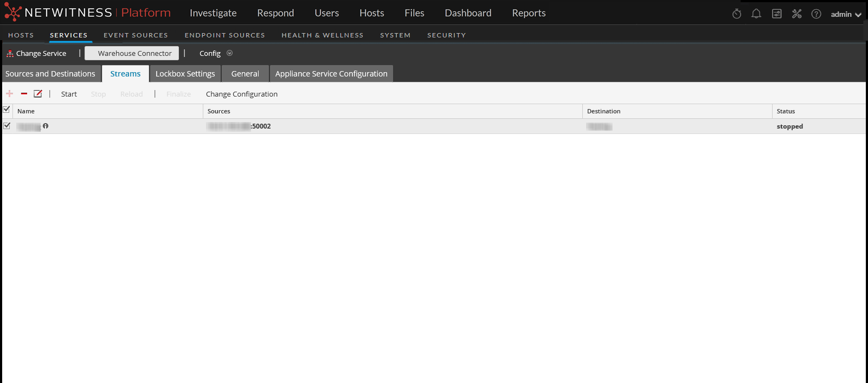Image resolution: width=868 pixels, height=383 pixels.
Task: Click Change Configuration in the toolbar
Action: (241, 94)
